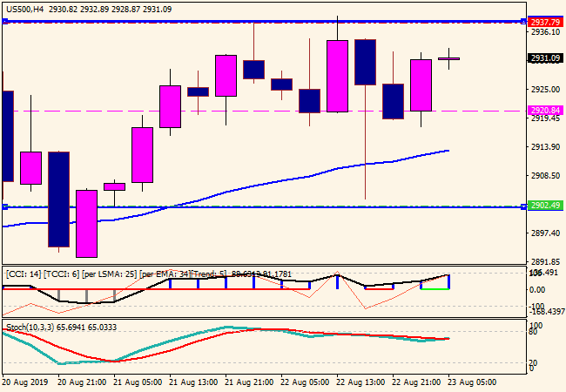Select left anchor of lower horizontal line
Viewport: 566px width, 392px height.
[x=5, y=206]
